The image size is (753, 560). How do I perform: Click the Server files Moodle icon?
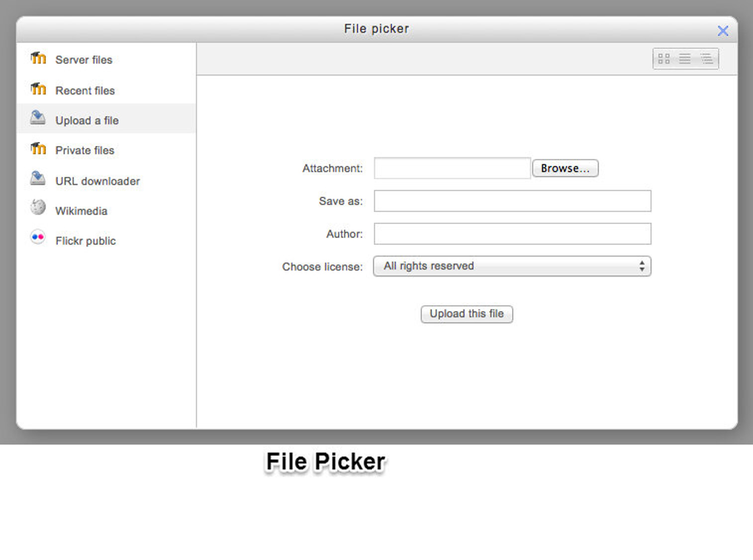(38, 58)
